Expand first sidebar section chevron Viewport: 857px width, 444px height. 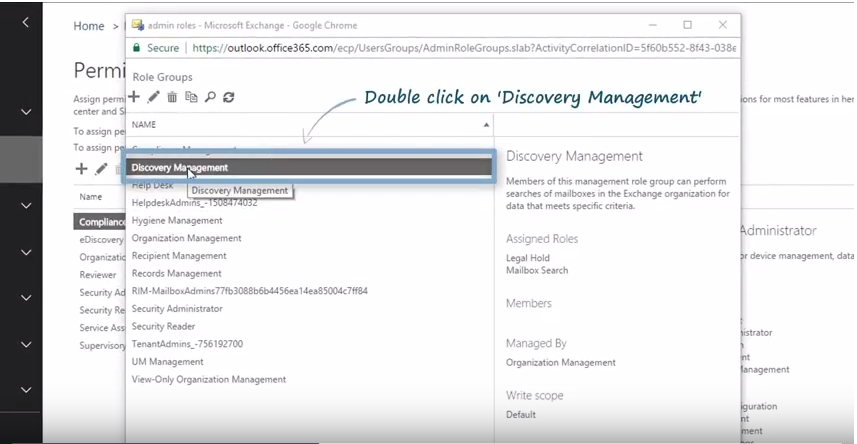26,112
